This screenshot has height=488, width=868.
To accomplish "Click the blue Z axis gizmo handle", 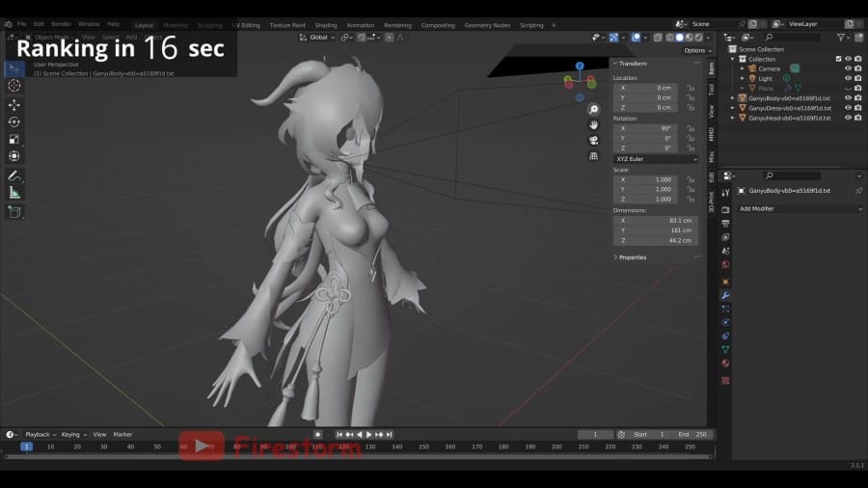I will (580, 66).
